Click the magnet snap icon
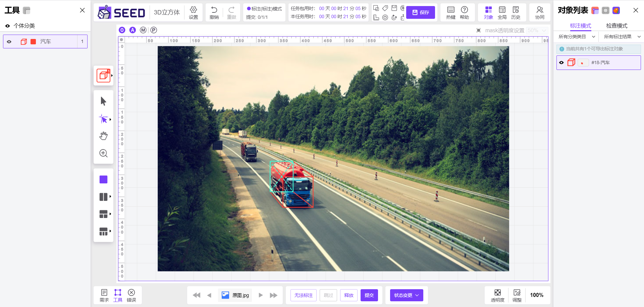This screenshot has width=644, height=307. (x=394, y=17)
